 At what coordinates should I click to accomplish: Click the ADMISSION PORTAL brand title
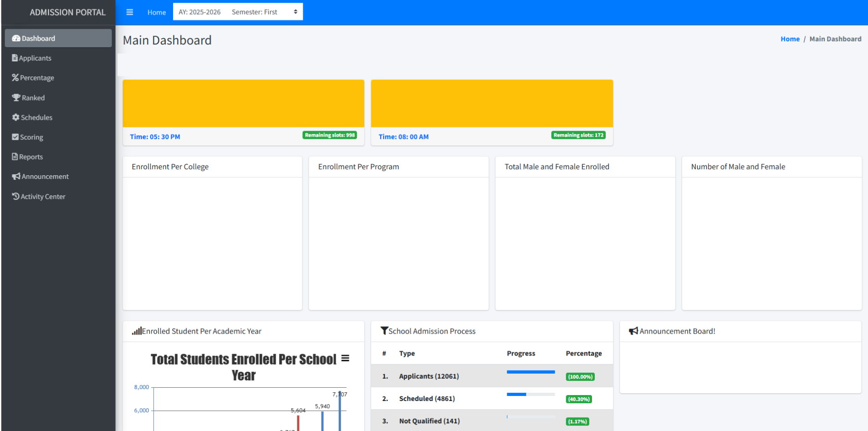coord(67,12)
